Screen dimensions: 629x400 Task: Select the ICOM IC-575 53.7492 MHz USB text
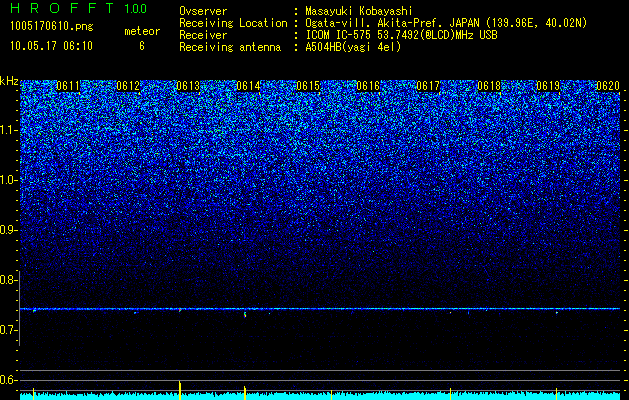(x=401, y=35)
